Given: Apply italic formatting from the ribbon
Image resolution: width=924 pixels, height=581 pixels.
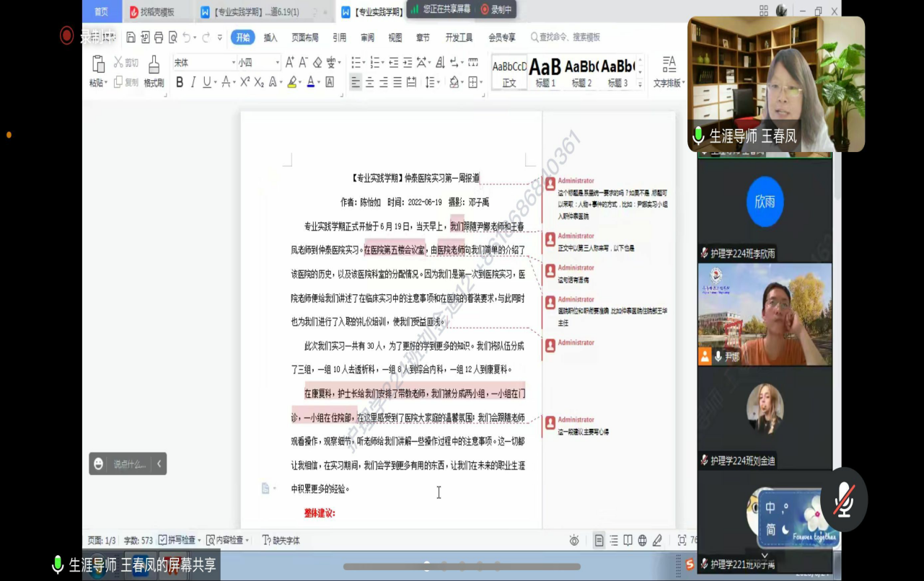Looking at the screenshot, I should (193, 82).
